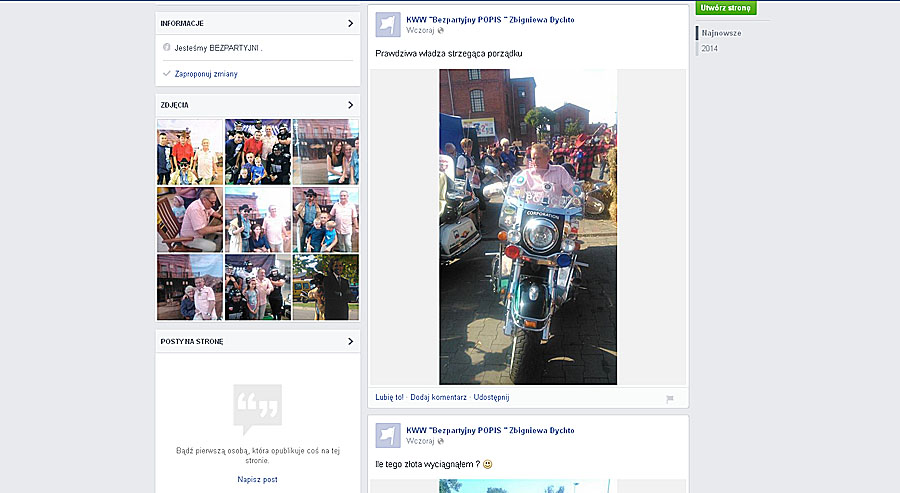900x493 pixels.
Task: Click the info icon beside 'Jesteśmy BEZPARTYJNI'
Action: click(x=166, y=47)
